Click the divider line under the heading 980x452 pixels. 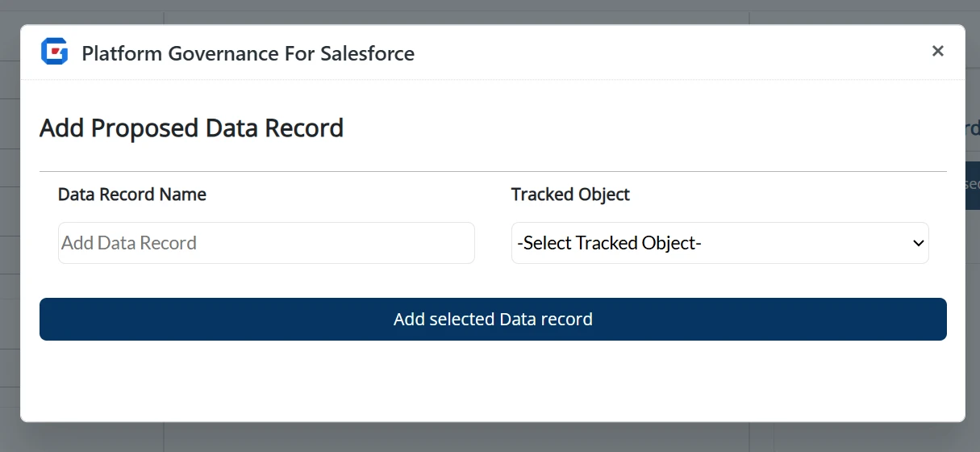pyautogui.click(x=492, y=171)
